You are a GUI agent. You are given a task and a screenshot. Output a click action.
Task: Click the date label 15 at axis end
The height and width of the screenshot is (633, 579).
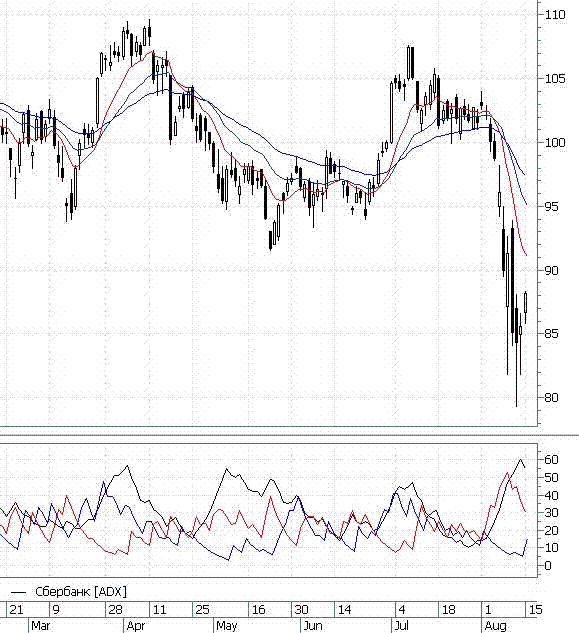point(535,610)
